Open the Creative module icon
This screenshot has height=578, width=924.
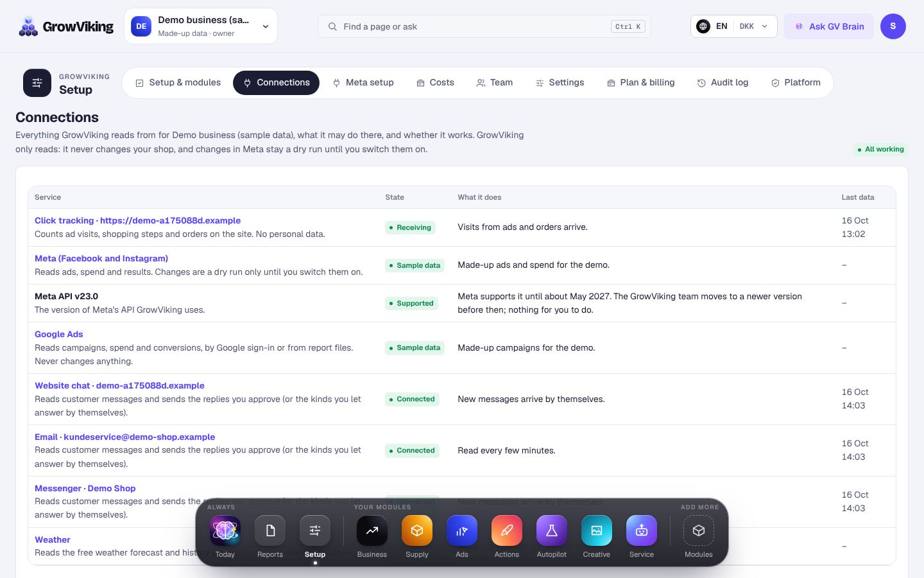[x=597, y=530]
